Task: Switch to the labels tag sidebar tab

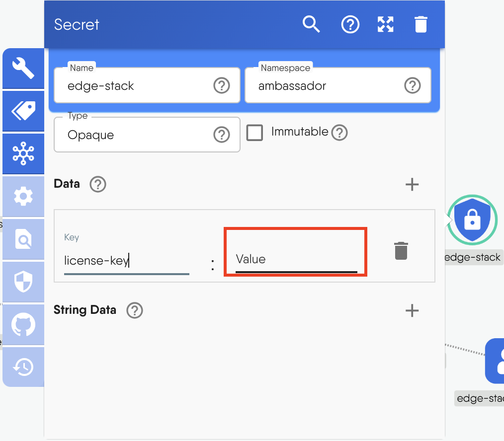Action: pos(23,111)
